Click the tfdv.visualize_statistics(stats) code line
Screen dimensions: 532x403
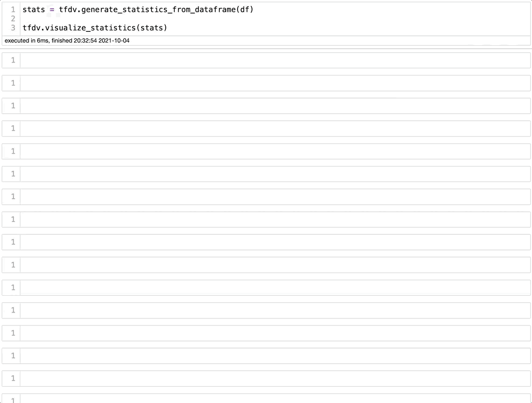point(95,27)
